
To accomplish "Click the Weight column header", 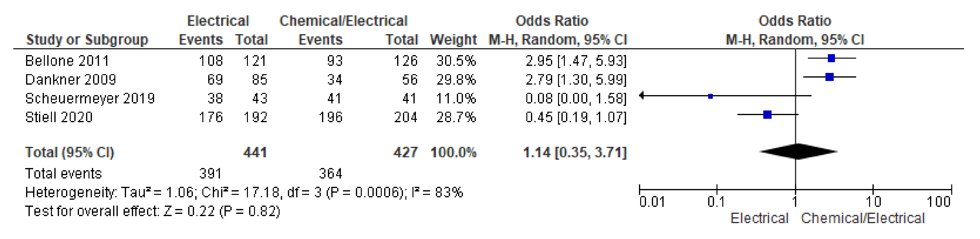I will [453, 40].
